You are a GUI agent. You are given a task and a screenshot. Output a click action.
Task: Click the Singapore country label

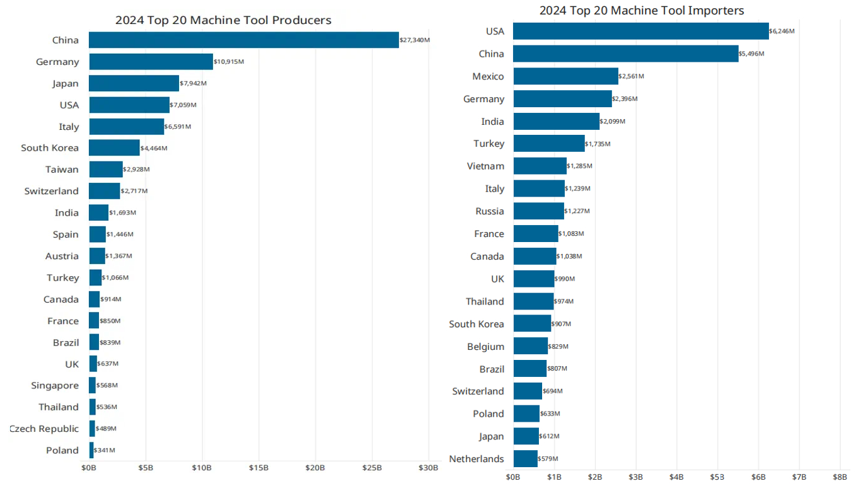55,386
